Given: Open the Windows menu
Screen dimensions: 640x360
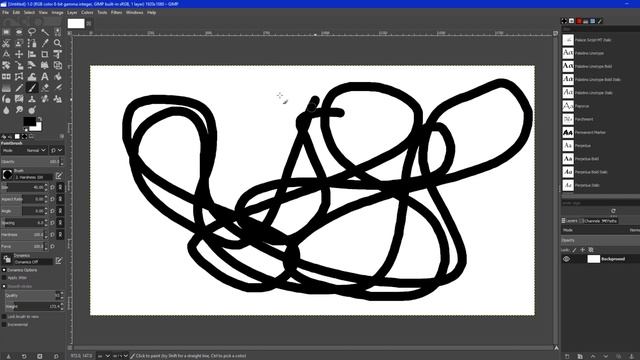Looking at the screenshot, I should point(134,13).
